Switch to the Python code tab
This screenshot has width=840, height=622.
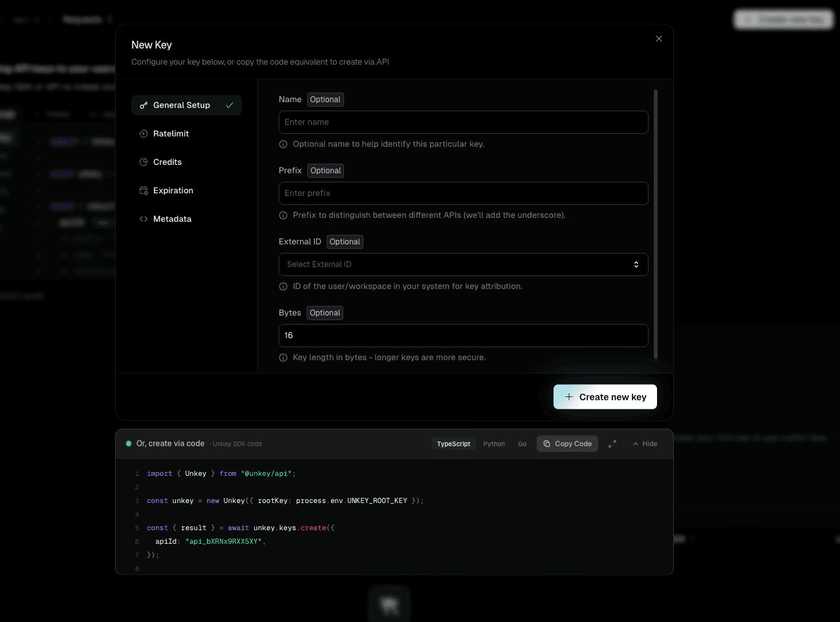click(494, 444)
